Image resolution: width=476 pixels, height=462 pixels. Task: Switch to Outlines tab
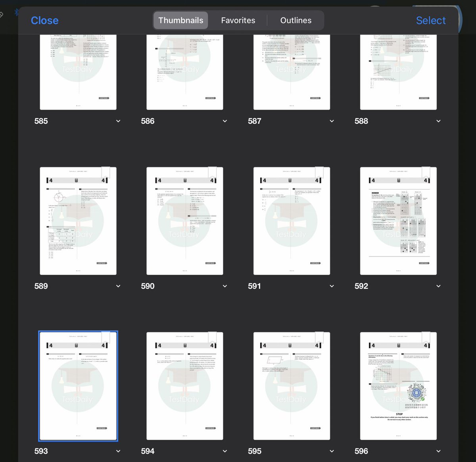point(296,20)
